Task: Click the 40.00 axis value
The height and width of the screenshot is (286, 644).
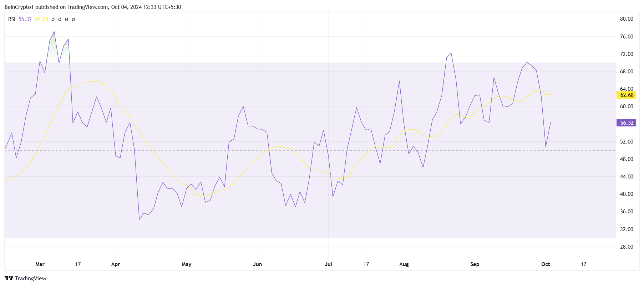Action: pos(627,194)
